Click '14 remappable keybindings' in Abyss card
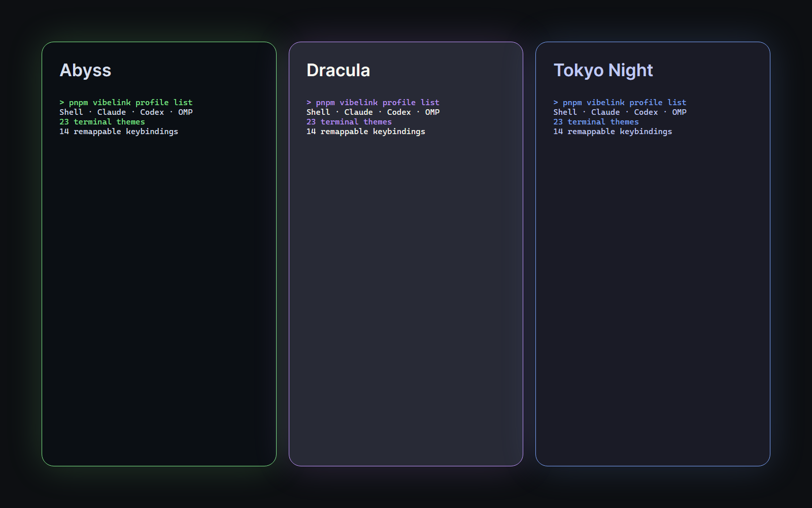Image resolution: width=812 pixels, height=508 pixels. click(119, 132)
